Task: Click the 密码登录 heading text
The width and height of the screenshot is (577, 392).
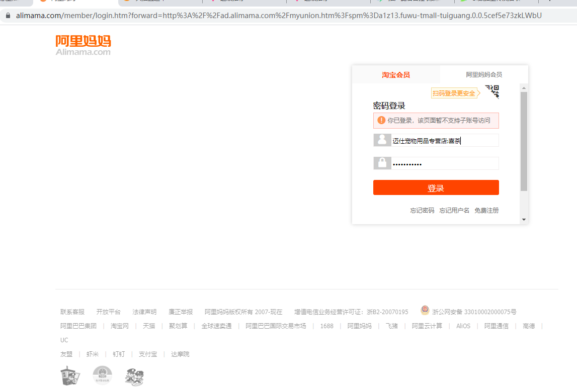Action: 389,106
